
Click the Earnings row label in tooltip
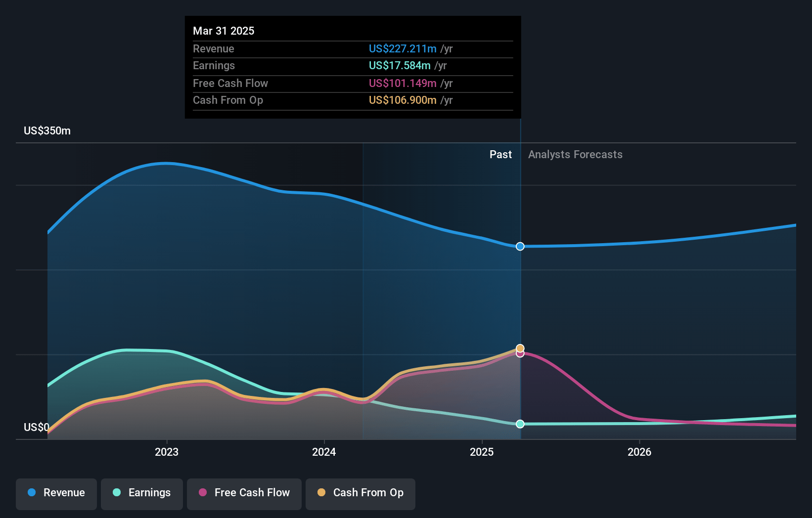coord(214,66)
